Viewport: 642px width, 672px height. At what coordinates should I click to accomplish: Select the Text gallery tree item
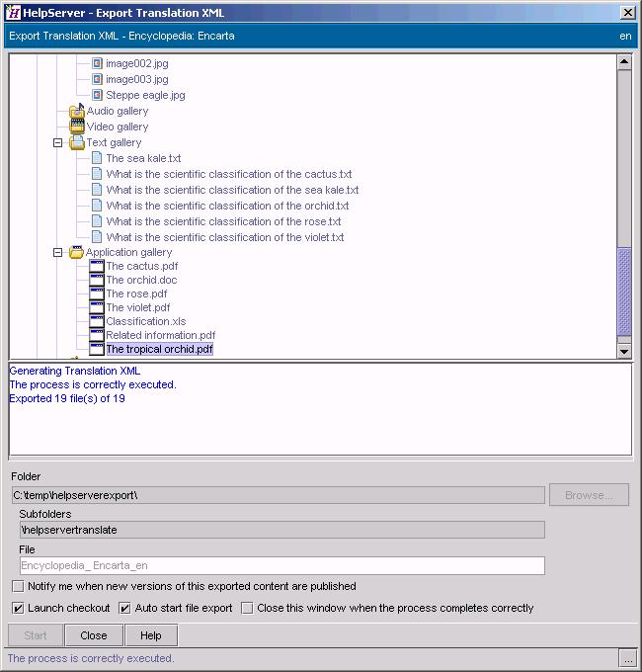[x=114, y=142]
